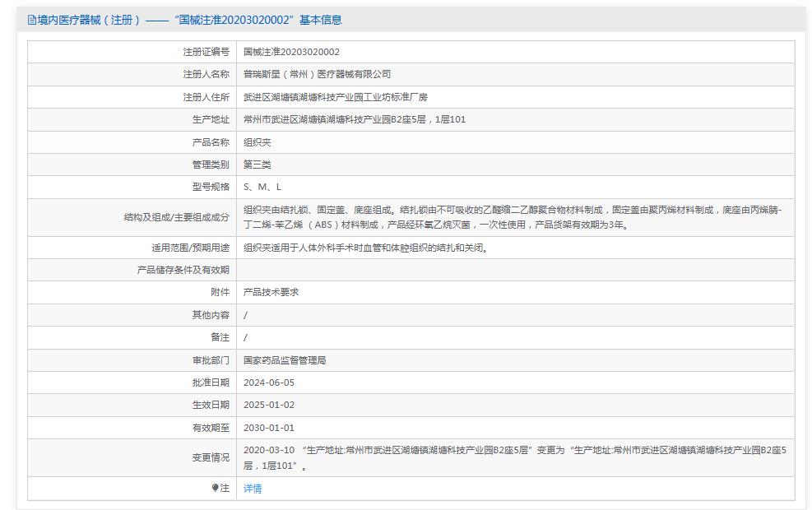Click the model spec value S、M、L
812x510 pixels.
(262, 187)
